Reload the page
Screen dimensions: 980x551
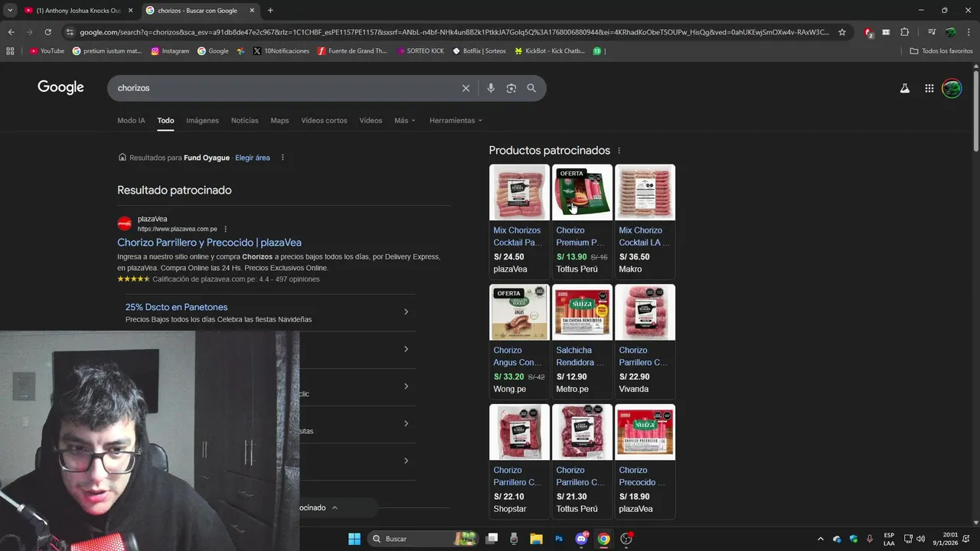[47, 32]
